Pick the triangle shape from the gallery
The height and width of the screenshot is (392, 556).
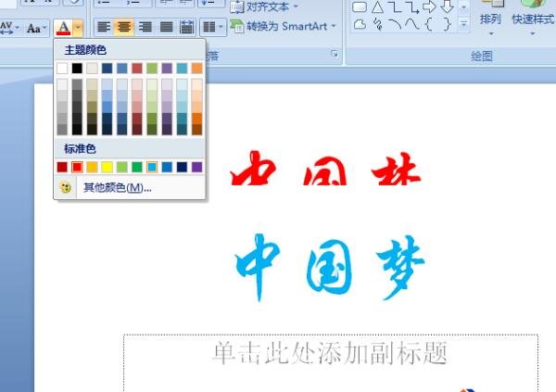pyautogui.click(x=377, y=7)
